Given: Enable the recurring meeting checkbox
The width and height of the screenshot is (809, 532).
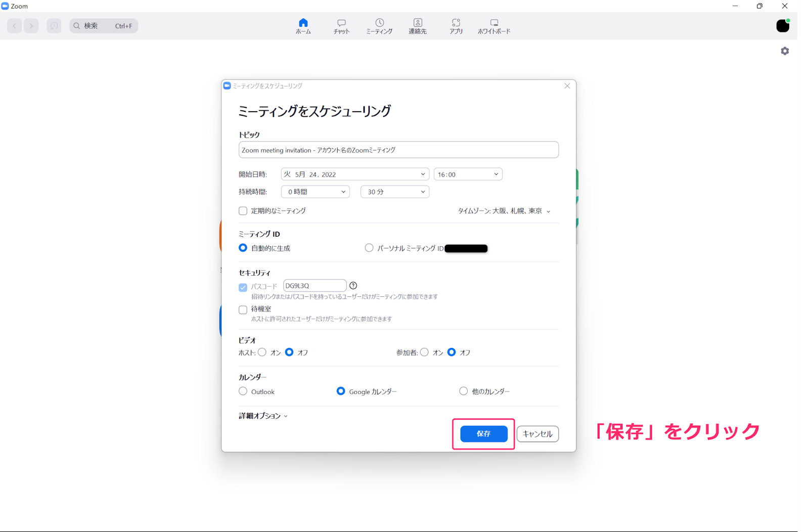Looking at the screenshot, I should [x=243, y=211].
